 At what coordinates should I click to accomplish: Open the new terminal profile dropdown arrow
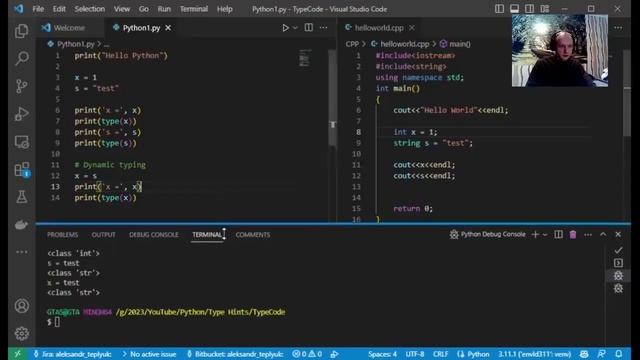point(545,234)
